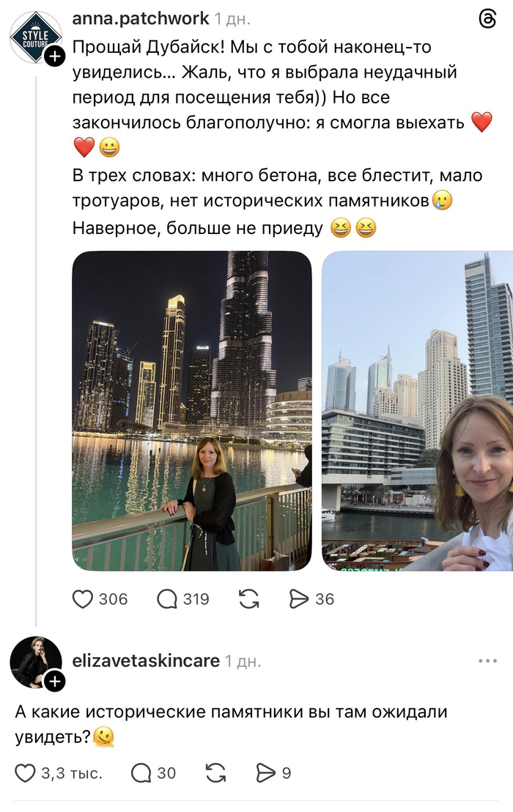
Task: Open three-dot menu on elizavetaskincare's reply
Action: 487,660
